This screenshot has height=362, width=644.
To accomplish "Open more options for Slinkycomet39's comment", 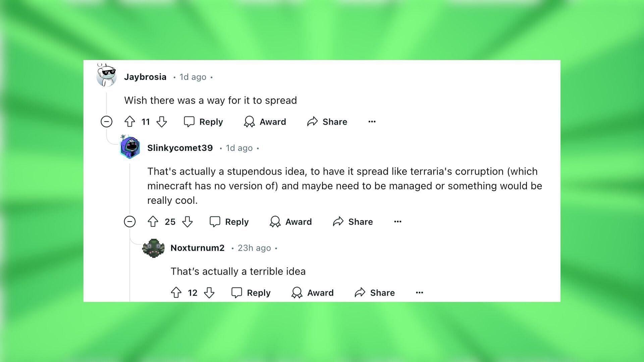I will [397, 222].
